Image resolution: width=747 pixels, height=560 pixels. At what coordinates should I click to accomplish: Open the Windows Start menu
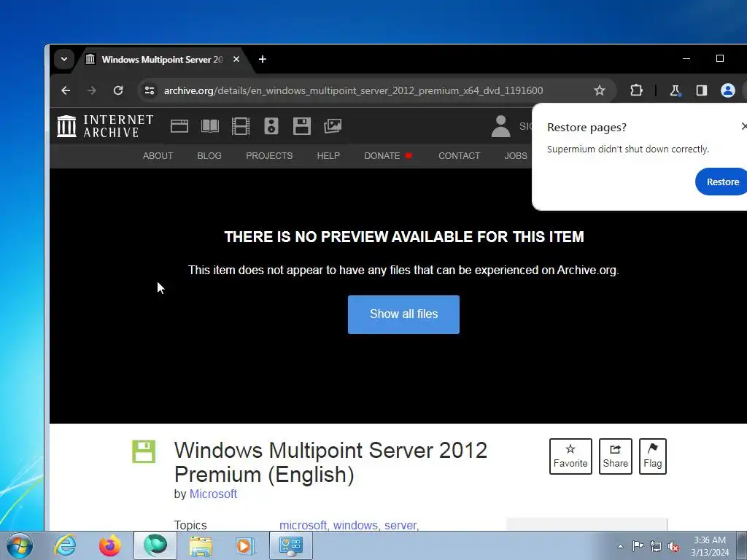(x=20, y=545)
